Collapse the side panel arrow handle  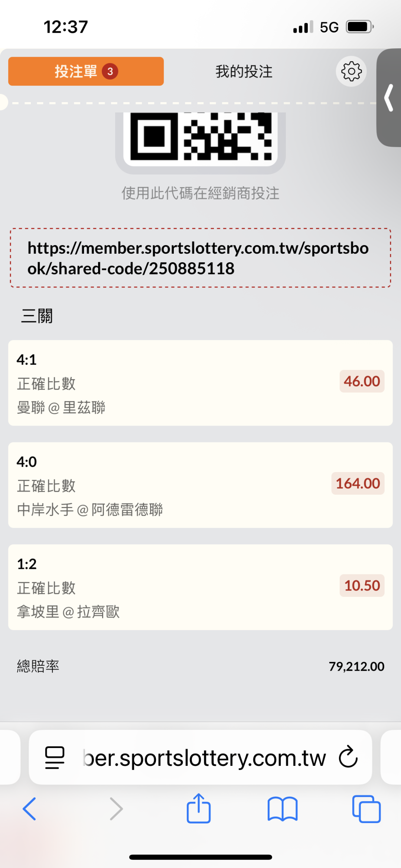point(389,98)
